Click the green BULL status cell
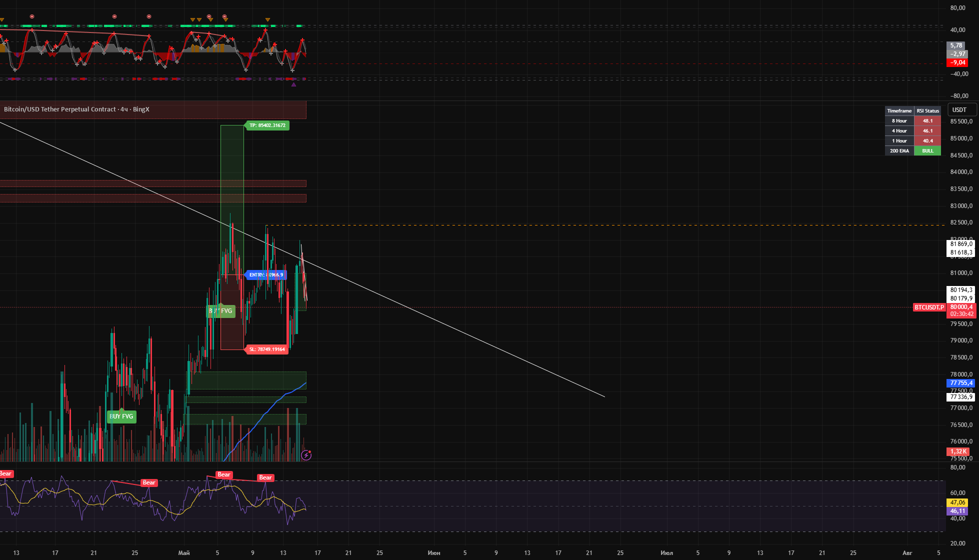 pos(927,150)
